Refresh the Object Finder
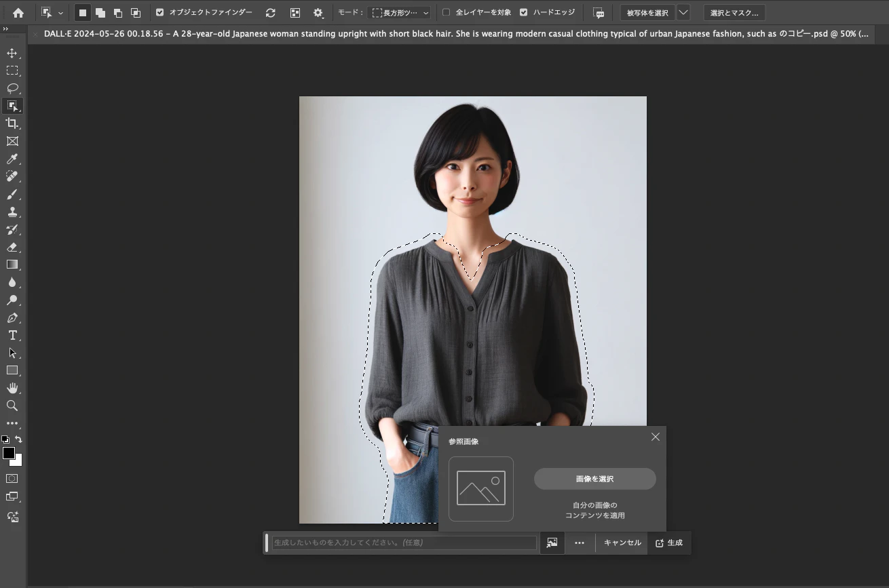889x588 pixels. (271, 12)
